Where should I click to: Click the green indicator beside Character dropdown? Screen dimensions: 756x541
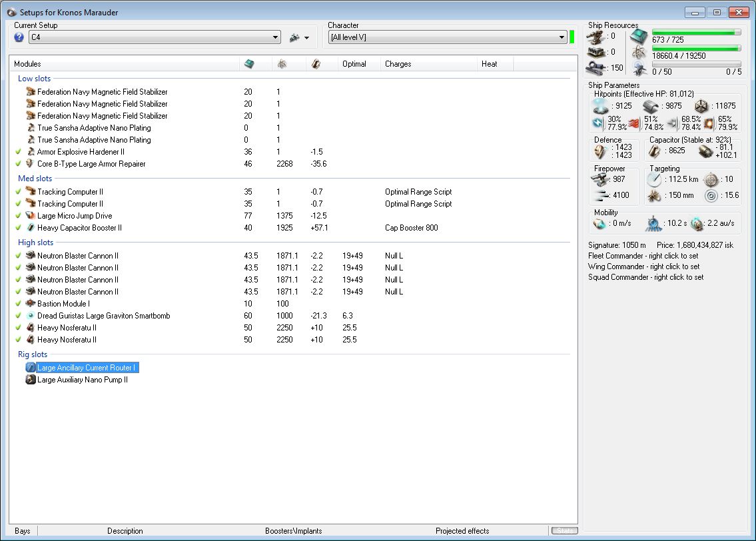571,37
